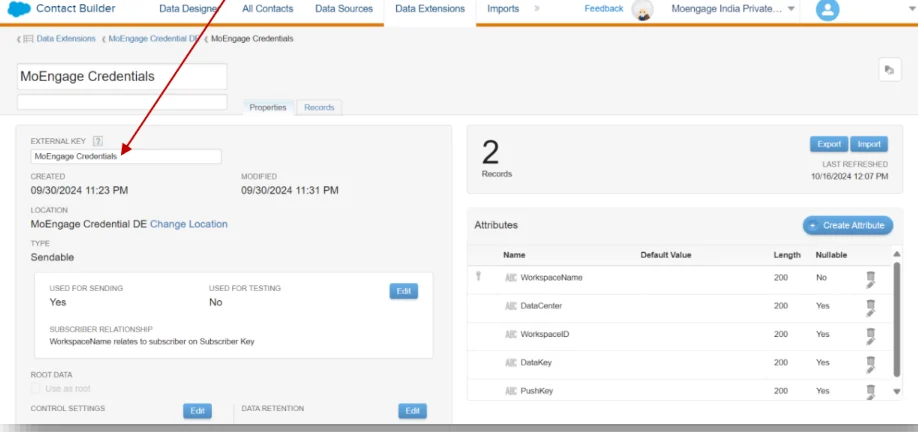918x432 pixels.
Task: Click the primary key icon for WorkspaceName
Action: (x=478, y=276)
